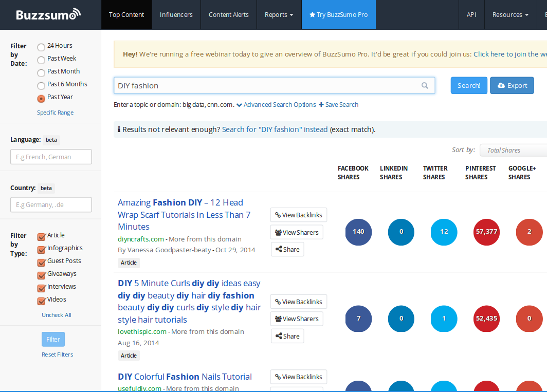Open DIY Colorful Fashion Nails Tutorial title
The width and height of the screenshot is (547, 392).
click(185, 377)
